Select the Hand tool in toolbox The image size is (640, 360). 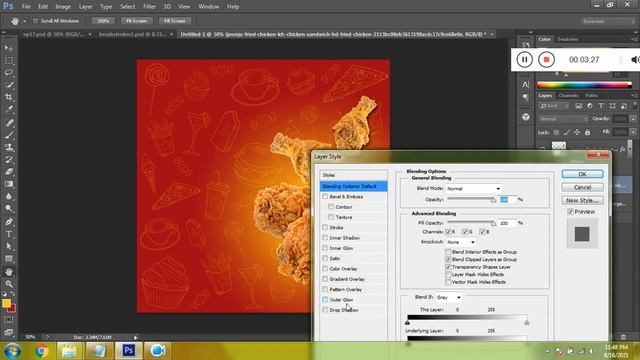9,272
